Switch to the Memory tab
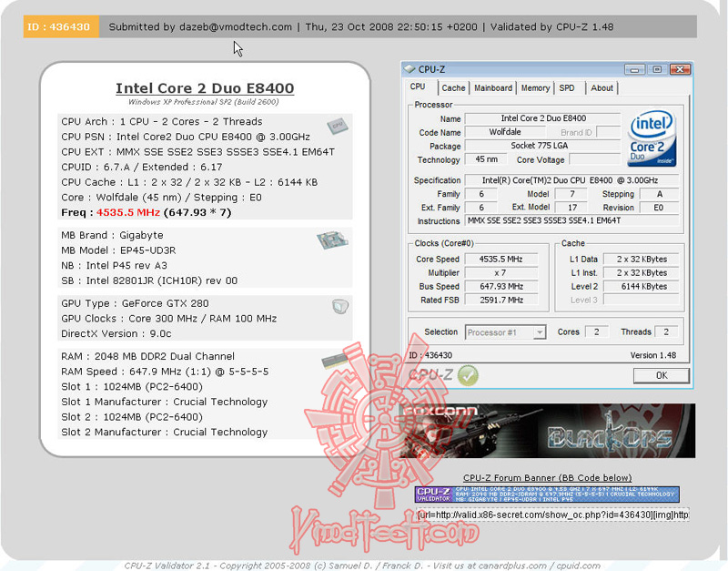 (534, 87)
